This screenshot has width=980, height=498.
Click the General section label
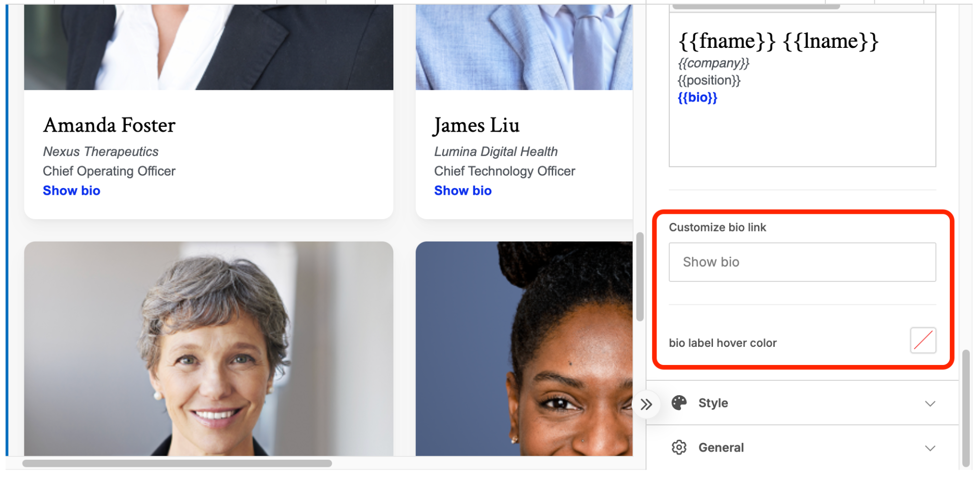[x=721, y=448]
